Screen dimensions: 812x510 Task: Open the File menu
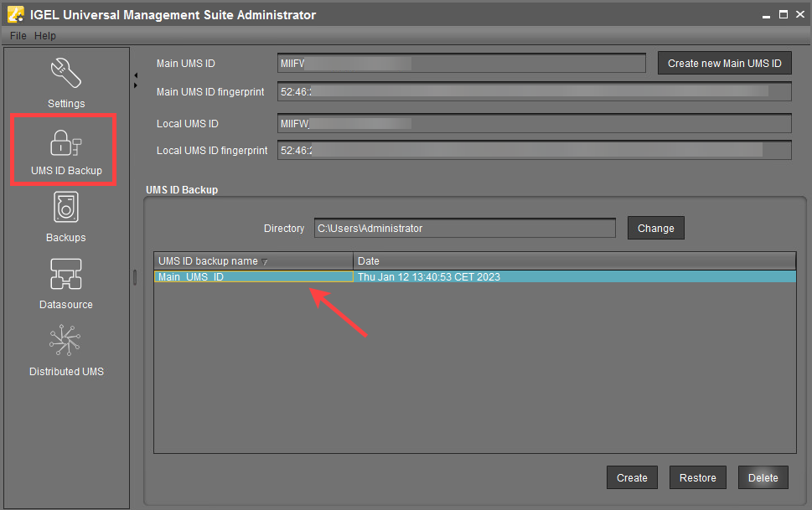[x=18, y=36]
